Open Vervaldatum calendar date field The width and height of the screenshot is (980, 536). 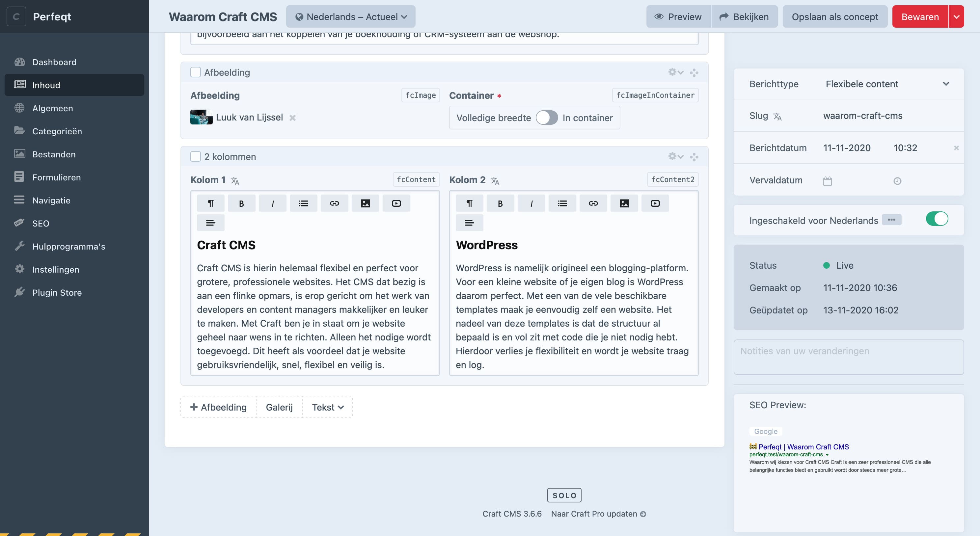(x=828, y=181)
